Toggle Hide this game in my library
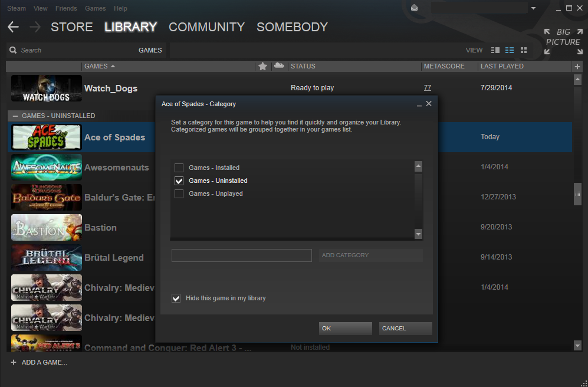Image resolution: width=588 pixels, height=387 pixels. coord(176,298)
